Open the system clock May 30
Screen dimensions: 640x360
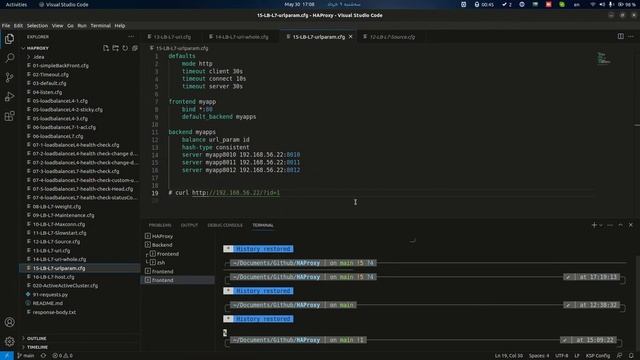coord(299,4)
